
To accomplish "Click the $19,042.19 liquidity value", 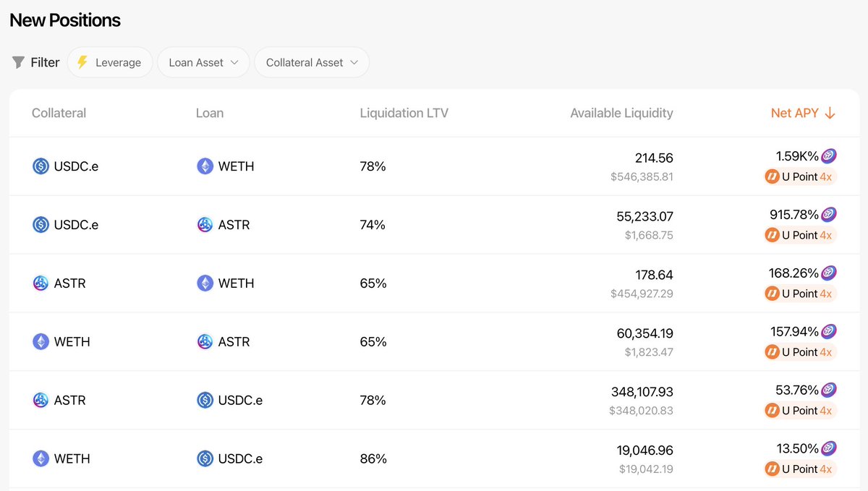I will [x=646, y=469].
